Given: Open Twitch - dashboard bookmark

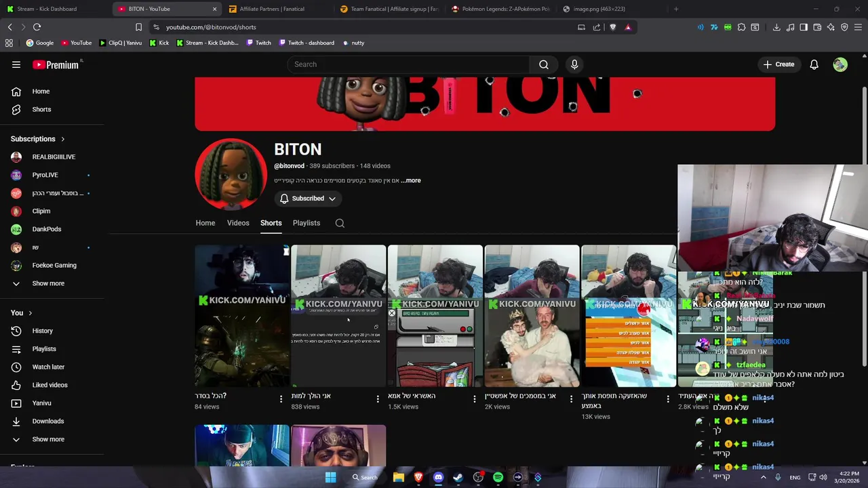Looking at the screenshot, I should [305, 43].
